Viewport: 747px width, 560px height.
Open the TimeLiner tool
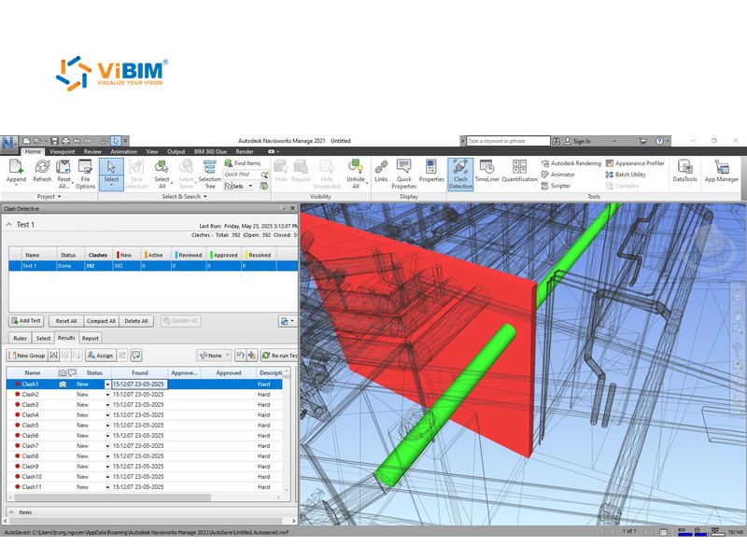pos(486,172)
